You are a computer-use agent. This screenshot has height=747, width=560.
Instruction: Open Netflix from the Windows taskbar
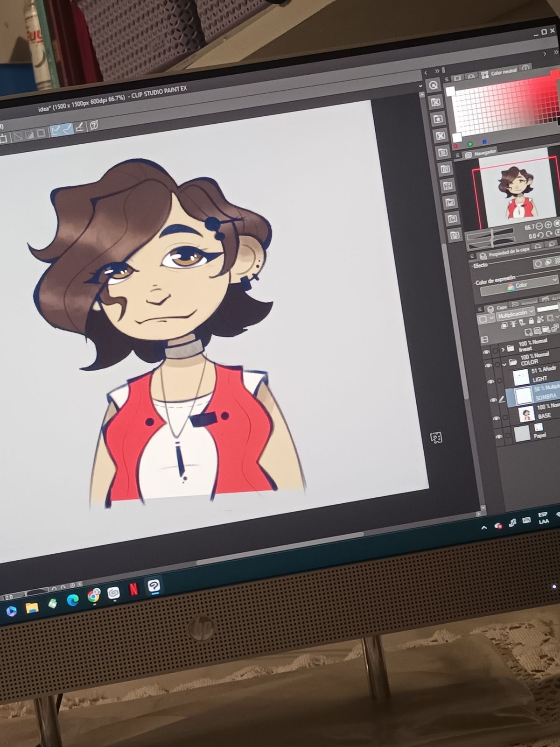pos(133,589)
